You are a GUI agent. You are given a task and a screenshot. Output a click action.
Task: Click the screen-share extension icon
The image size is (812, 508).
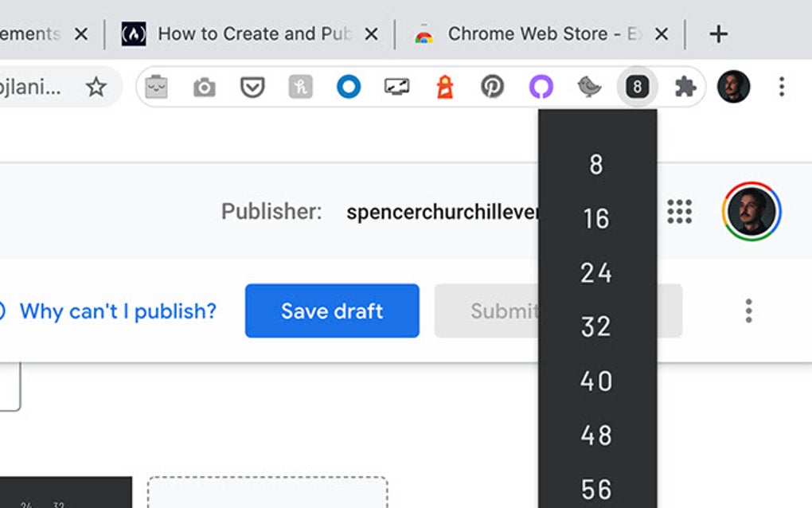pyautogui.click(x=396, y=87)
